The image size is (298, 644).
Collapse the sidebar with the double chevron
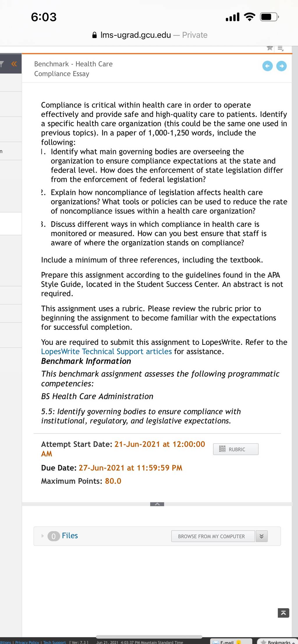[x=14, y=64]
